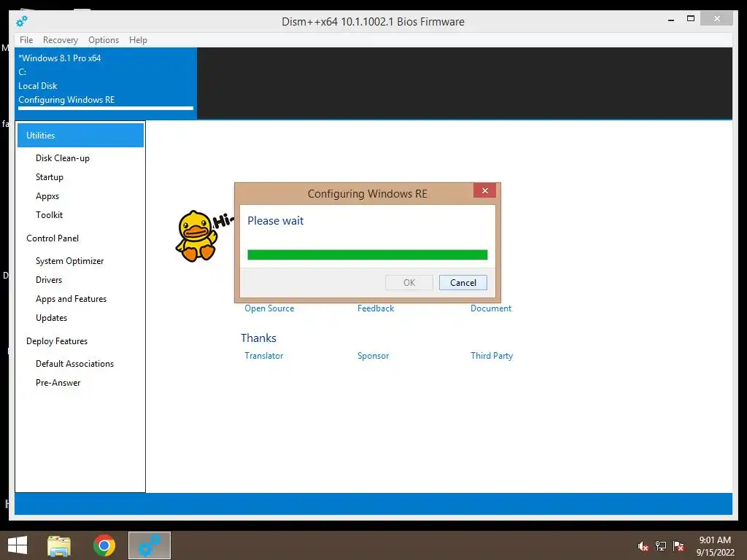Open the File menu
Viewport: 747px width, 560px height.
[26, 40]
